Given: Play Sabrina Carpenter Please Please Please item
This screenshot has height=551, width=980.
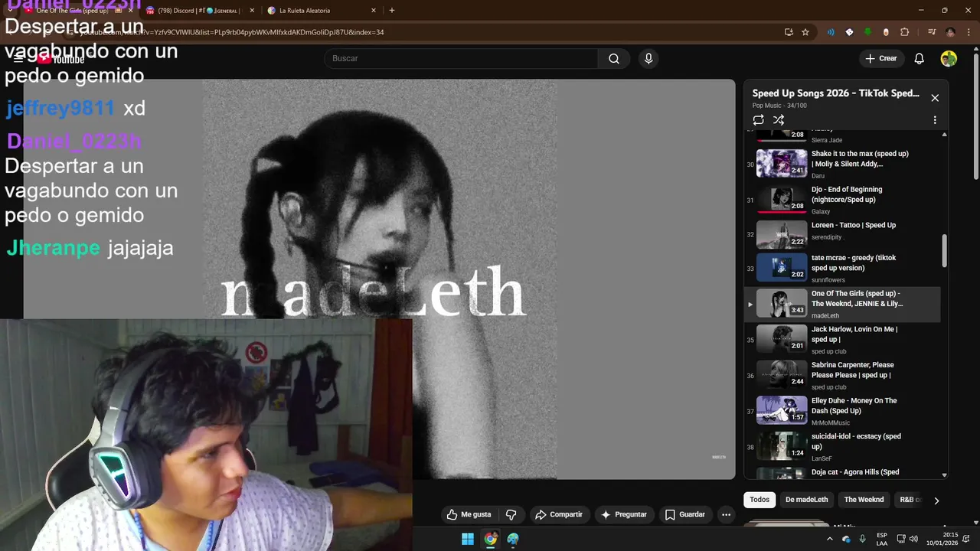Looking at the screenshot, I should point(842,376).
